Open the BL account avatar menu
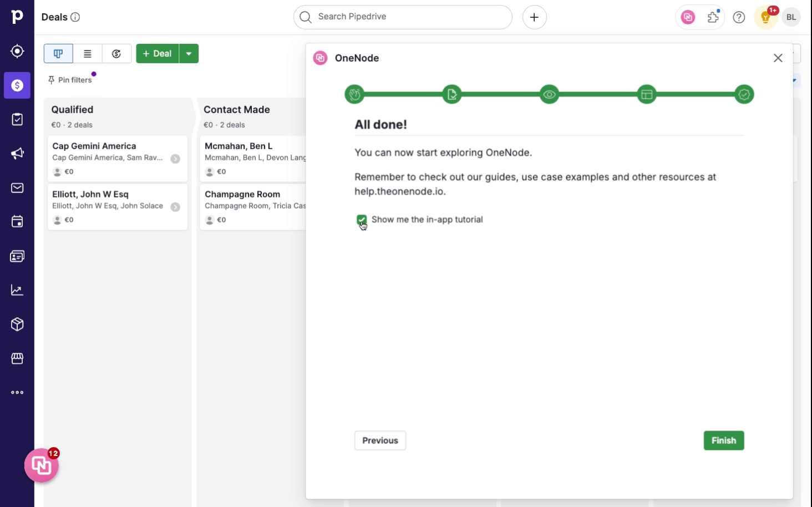 [791, 17]
